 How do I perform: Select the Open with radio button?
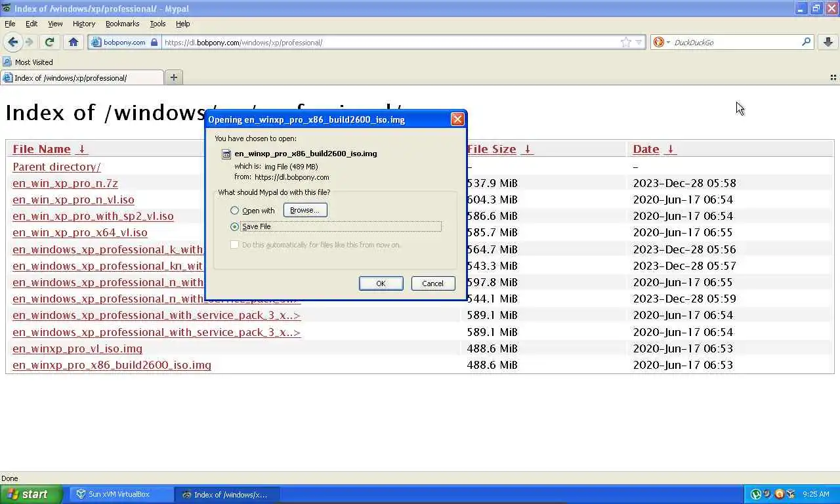tap(234, 211)
